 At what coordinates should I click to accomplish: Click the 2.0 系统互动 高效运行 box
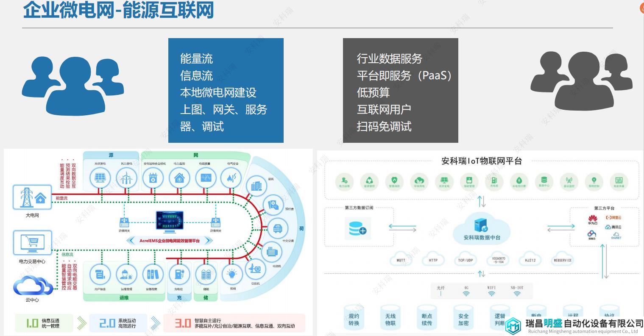[118, 323]
